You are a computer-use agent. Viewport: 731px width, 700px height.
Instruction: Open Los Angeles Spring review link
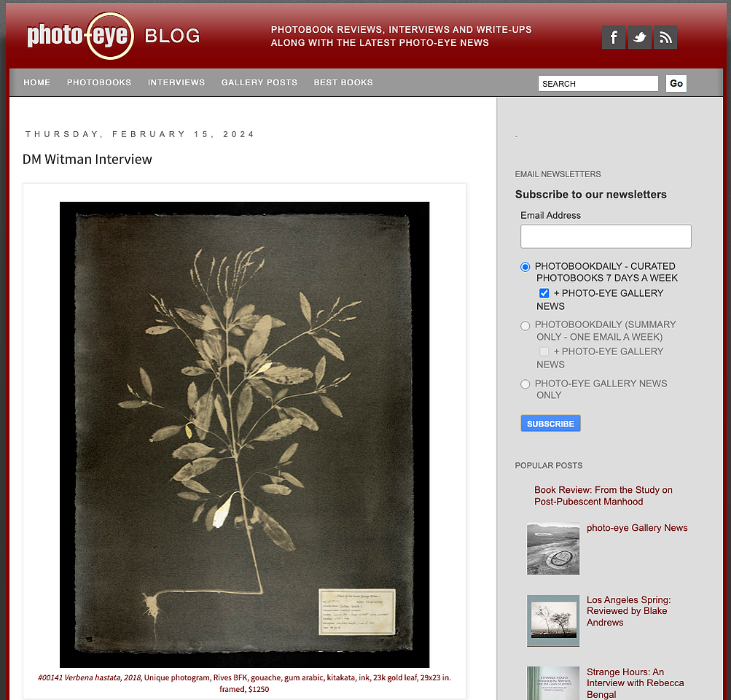[x=628, y=611]
